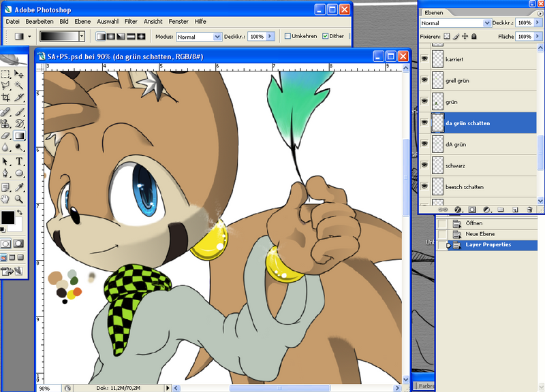545x392 pixels.
Task: Select the History Brush tool
Action: 19,123
